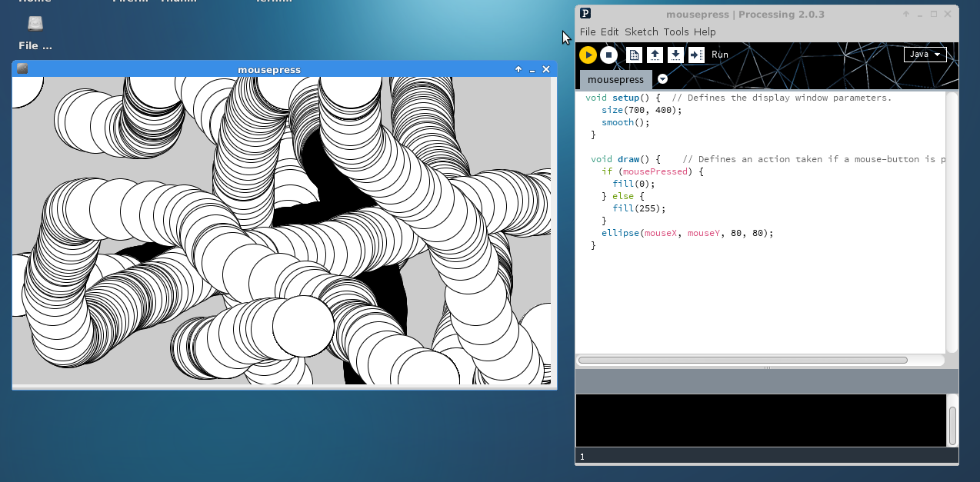980x482 pixels.
Task: Click the '} else {' line in code
Action: 623,196
